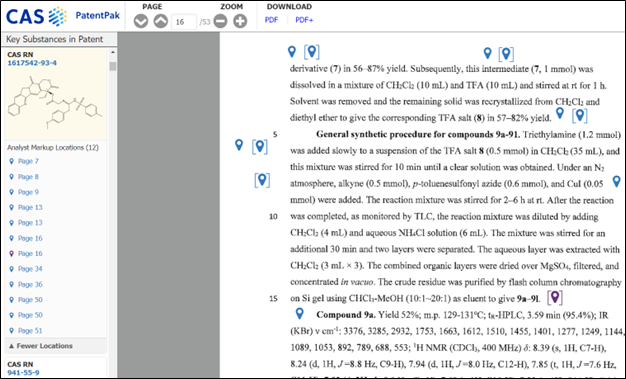626x379 pixels.
Task: Click plain pin above 'derivative (7)' text
Action: (x=292, y=52)
